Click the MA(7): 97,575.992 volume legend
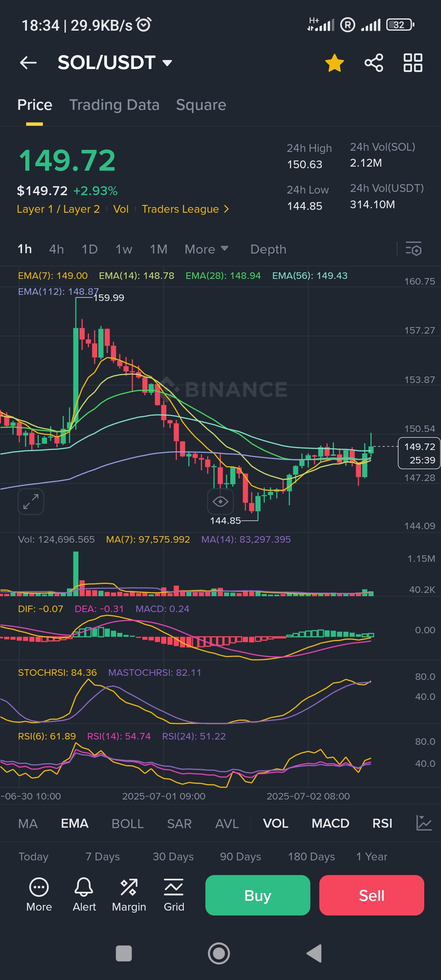441x980 pixels. pos(148,539)
